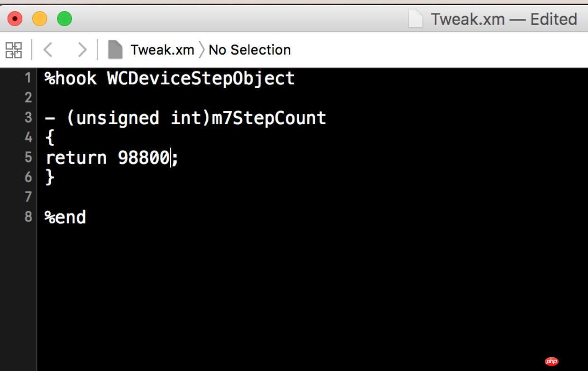Screen dimensions: 588x371
Task: Minimize window with the yellow button
Action: [40, 19]
